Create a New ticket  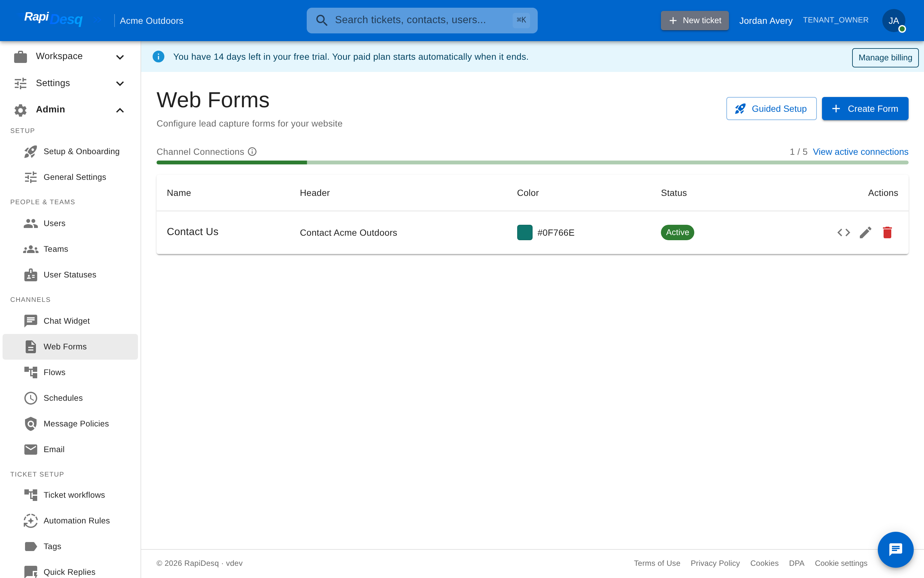coord(695,20)
